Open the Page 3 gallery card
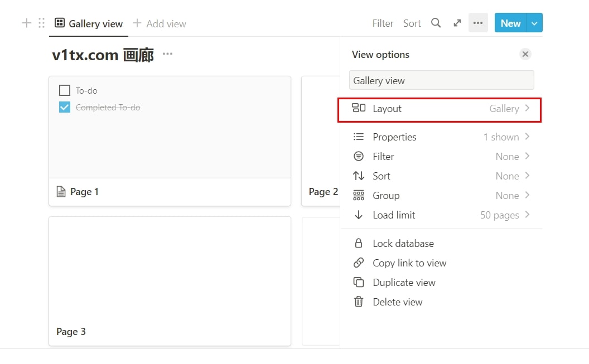589x364 pixels. 170,281
